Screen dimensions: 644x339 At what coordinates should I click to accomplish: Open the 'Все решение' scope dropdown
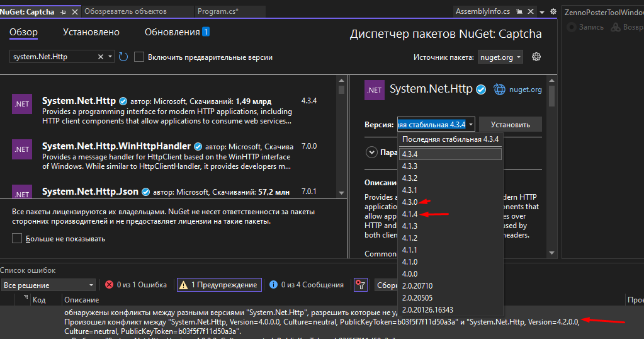tap(48, 285)
